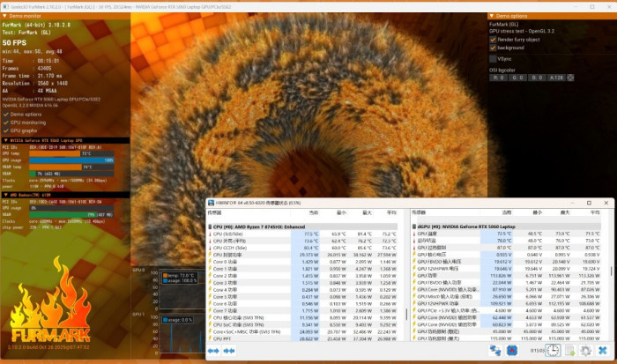Click lightning icon beside CPU PPT row

(x=210, y=338)
